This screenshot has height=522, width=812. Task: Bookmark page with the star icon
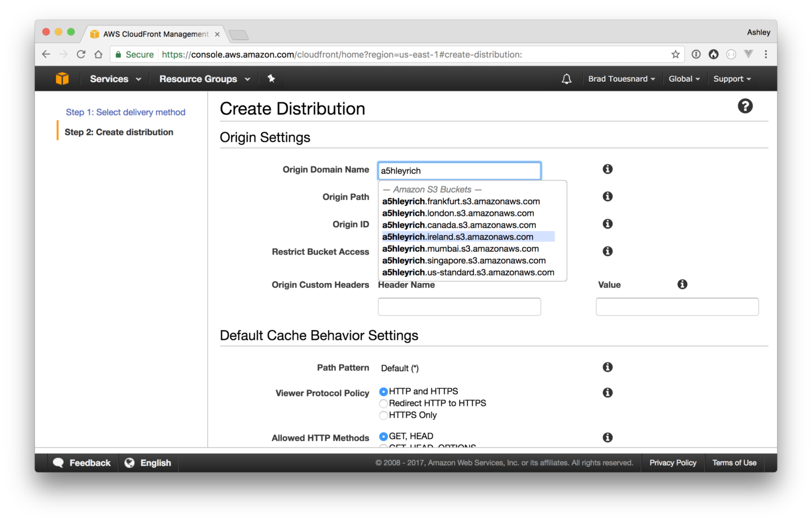675,55
